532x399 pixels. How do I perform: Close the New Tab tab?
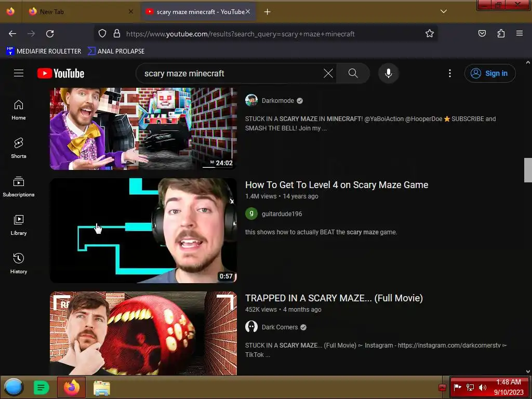point(130,12)
